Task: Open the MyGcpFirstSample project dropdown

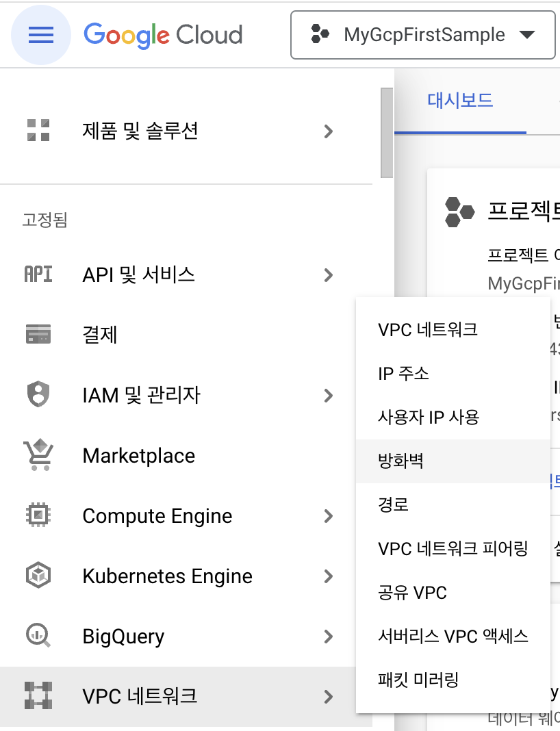Action: [x=423, y=35]
